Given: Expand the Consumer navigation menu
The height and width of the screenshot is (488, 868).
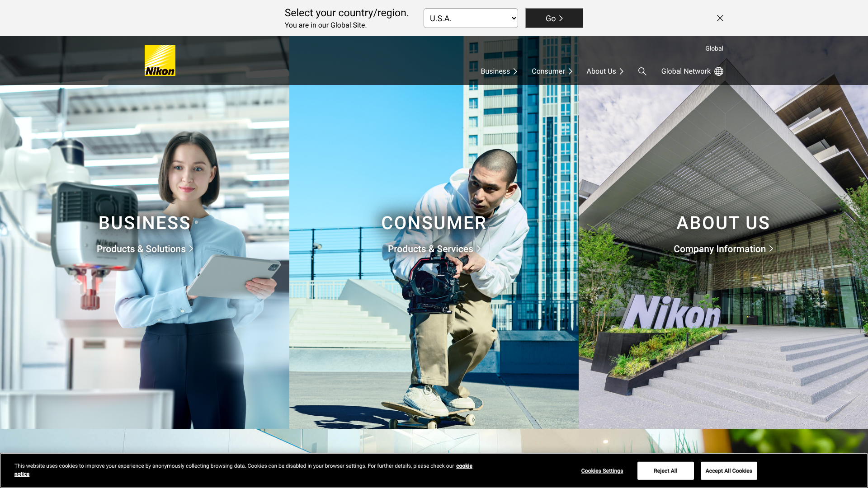Looking at the screenshot, I should coord(552,71).
